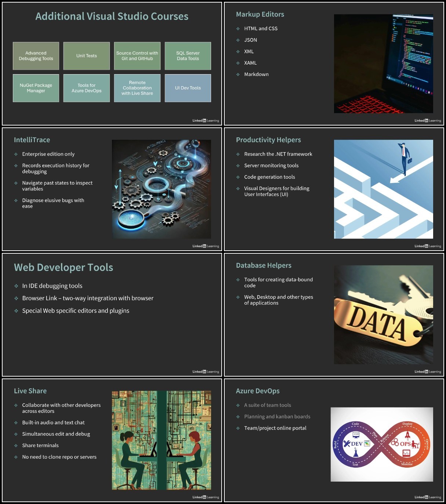Select Research the .NET framework bullet
Image resolution: width=446 pixels, height=504 pixels.
(x=278, y=154)
